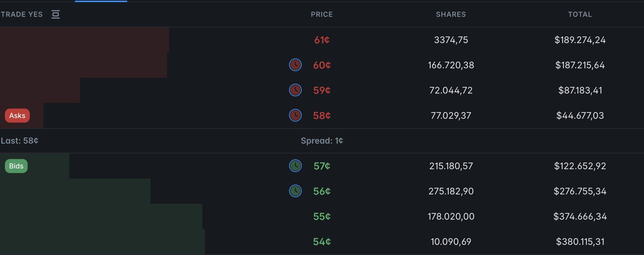Click the 61¢ ask price
The width and height of the screenshot is (644, 255).
click(322, 40)
